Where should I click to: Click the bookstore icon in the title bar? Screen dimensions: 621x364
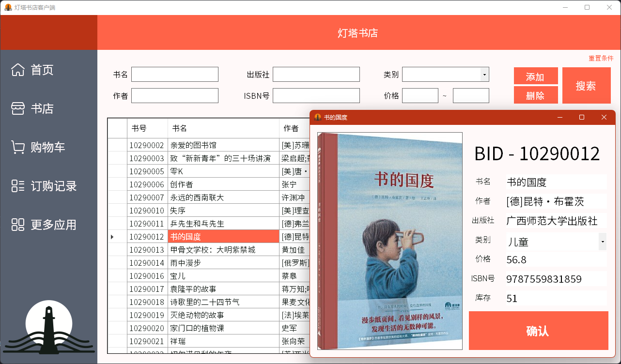(7, 7)
